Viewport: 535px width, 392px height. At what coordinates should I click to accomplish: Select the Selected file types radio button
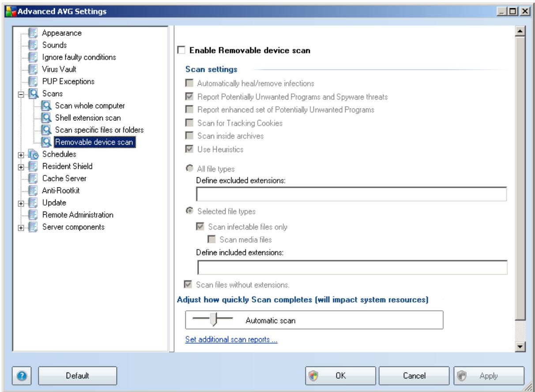[x=189, y=211]
